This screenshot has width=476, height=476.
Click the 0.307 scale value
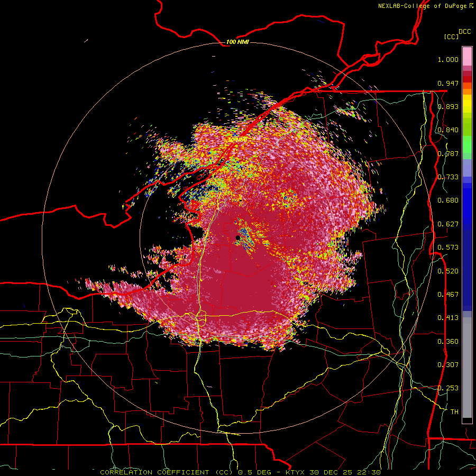click(x=448, y=365)
